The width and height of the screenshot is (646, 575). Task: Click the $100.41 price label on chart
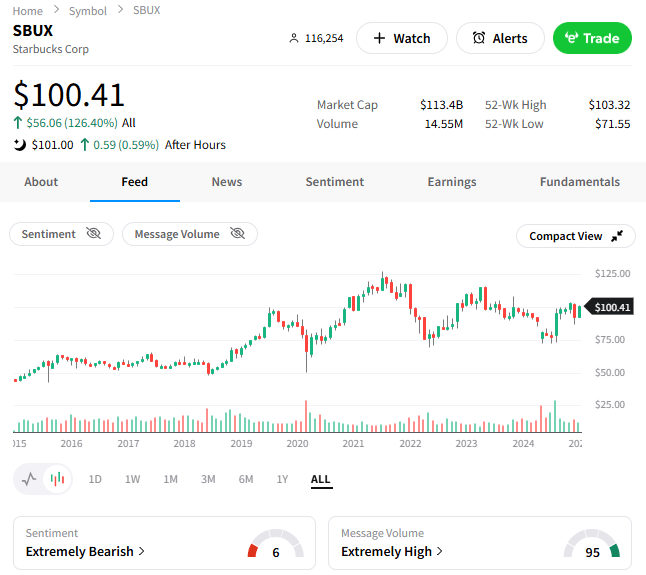pyautogui.click(x=612, y=307)
